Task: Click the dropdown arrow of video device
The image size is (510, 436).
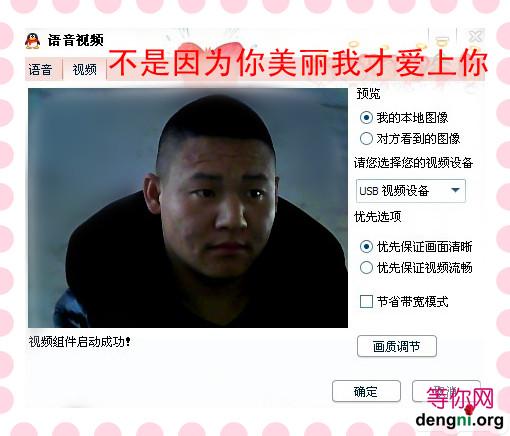Action: [x=455, y=190]
